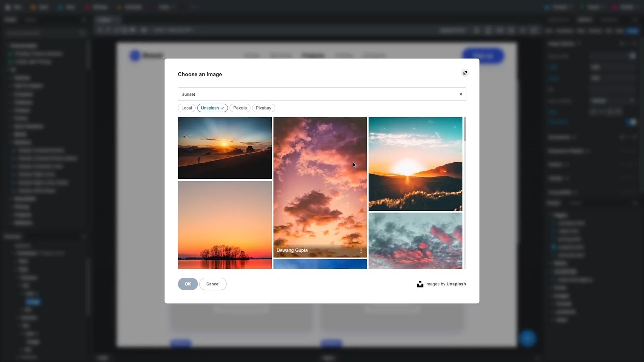
Task: Click the blue help bubble in the bottom-right corner
Action: tap(528, 339)
